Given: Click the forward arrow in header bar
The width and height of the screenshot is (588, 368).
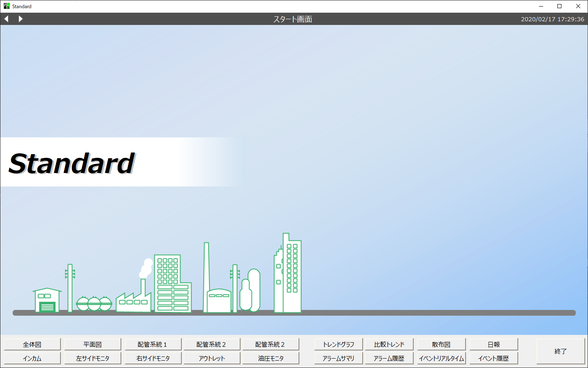Looking at the screenshot, I should click(x=20, y=19).
